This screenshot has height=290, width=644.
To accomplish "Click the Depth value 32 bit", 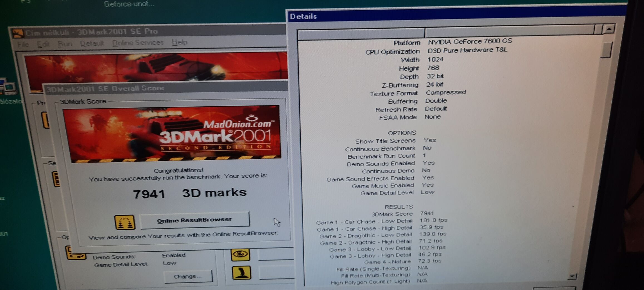I will 435,76.
